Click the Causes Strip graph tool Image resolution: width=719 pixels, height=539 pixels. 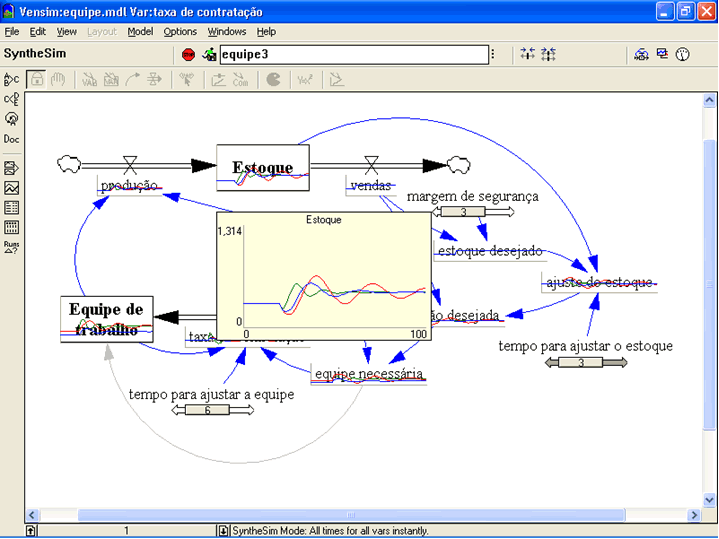tap(12, 166)
